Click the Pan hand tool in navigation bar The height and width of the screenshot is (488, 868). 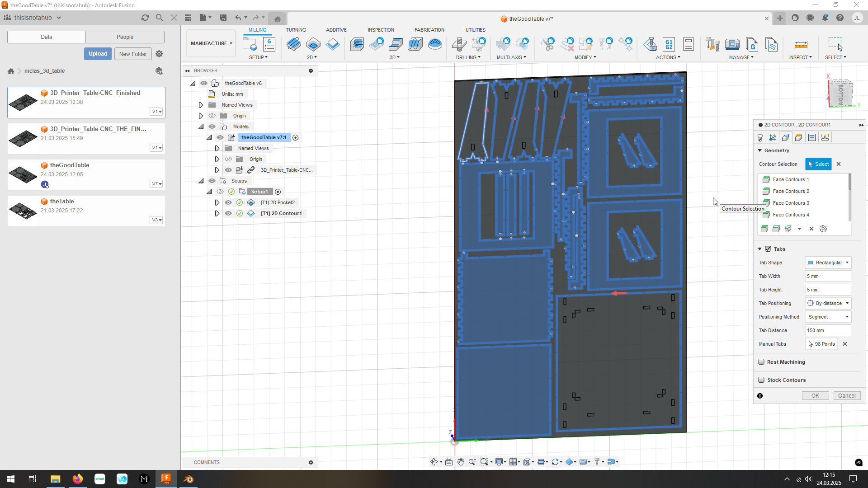(x=460, y=462)
